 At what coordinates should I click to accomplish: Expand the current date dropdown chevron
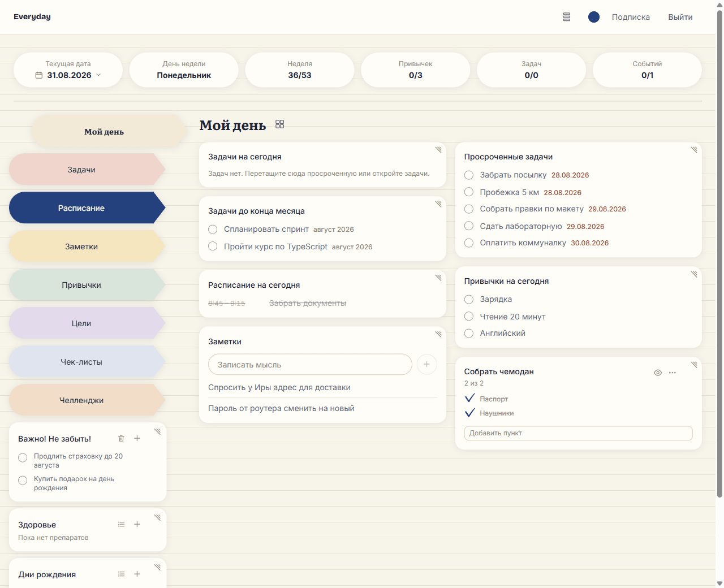[x=98, y=75]
